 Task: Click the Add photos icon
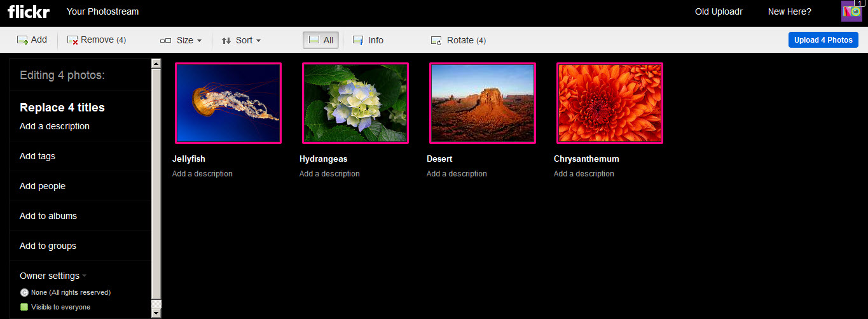click(22, 40)
